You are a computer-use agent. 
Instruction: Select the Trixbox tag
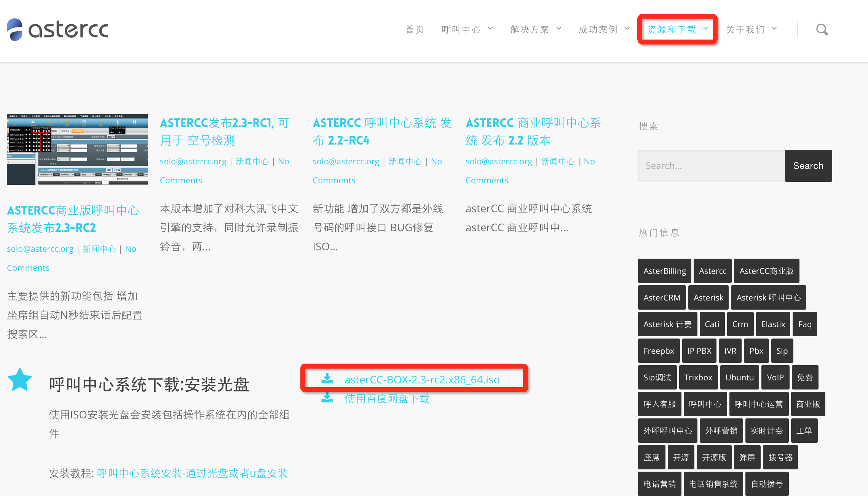[698, 377]
